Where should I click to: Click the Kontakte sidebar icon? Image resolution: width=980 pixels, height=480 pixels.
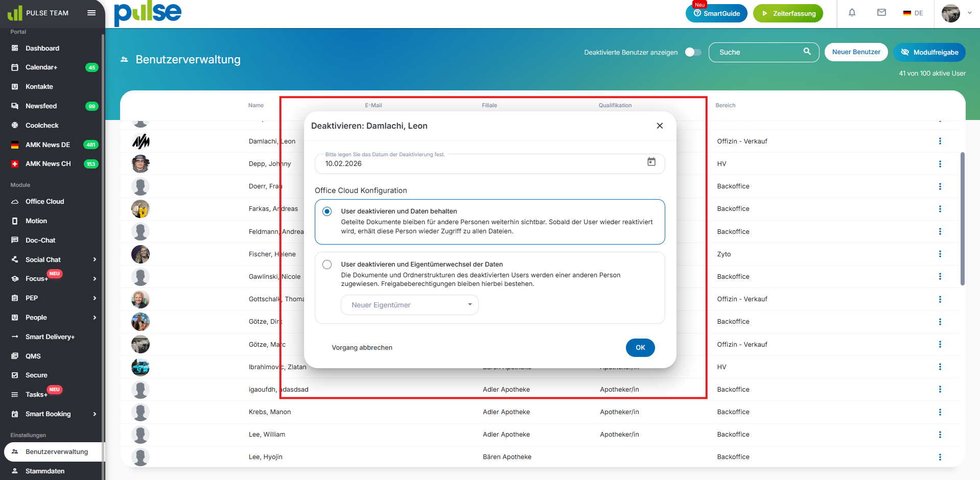click(x=15, y=87)
